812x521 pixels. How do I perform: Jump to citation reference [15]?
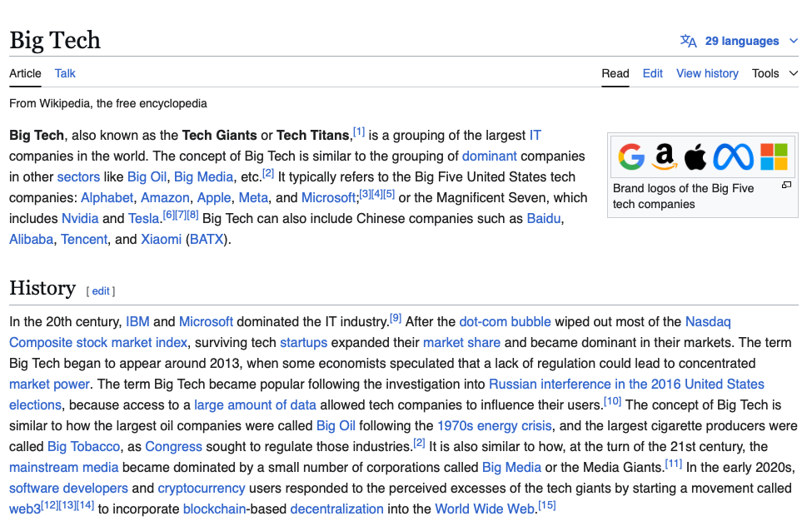[x=547, y=504]
